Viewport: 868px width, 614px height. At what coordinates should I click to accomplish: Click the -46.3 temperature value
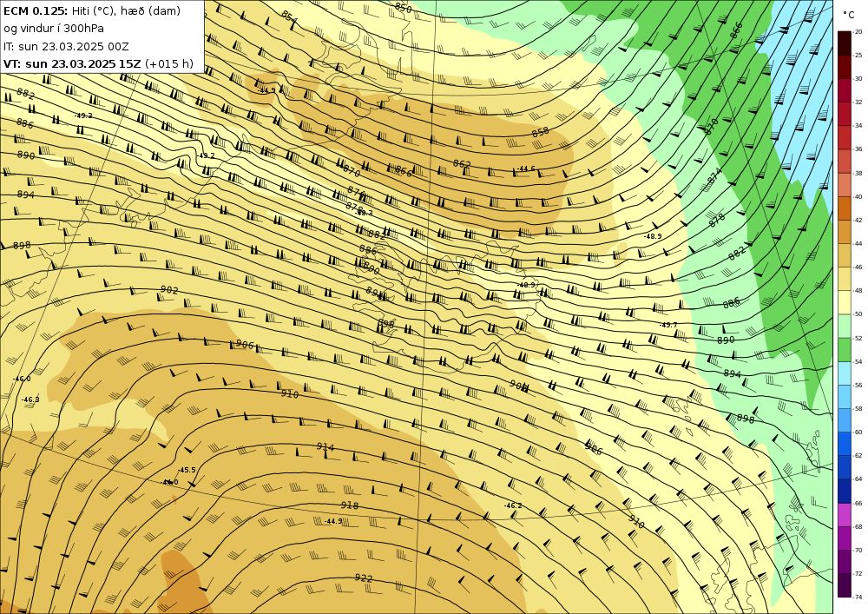coord(30,399)
